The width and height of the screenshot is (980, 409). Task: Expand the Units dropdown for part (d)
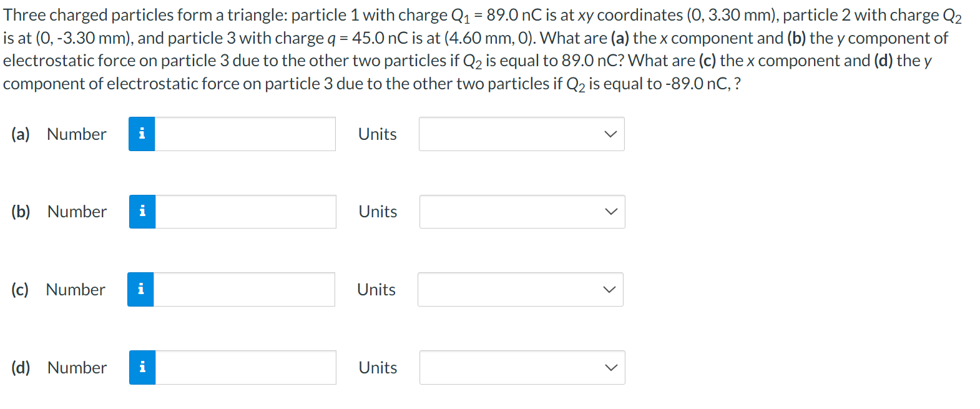click(522, 367)
